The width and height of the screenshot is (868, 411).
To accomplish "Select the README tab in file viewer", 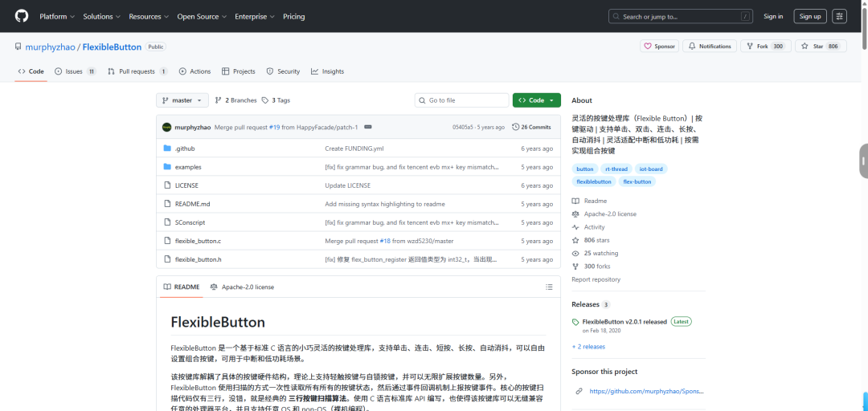I will pos(181,287).
